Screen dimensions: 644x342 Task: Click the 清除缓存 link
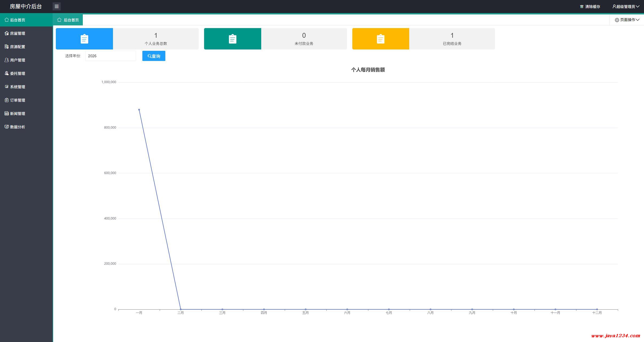click(592, 7)
